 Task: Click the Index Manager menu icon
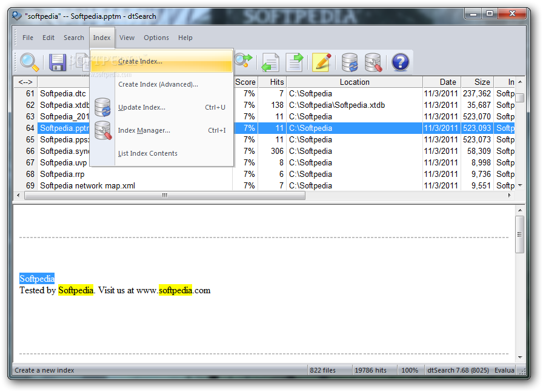point(103,130)
